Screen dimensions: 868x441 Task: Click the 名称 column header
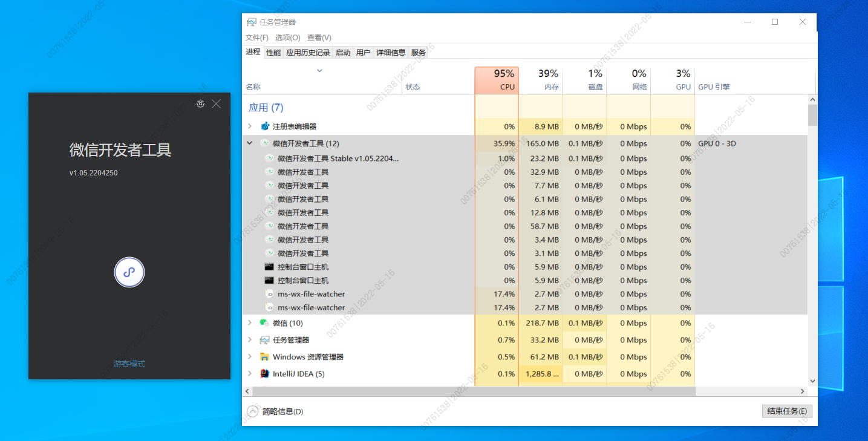tap(253, 87)
